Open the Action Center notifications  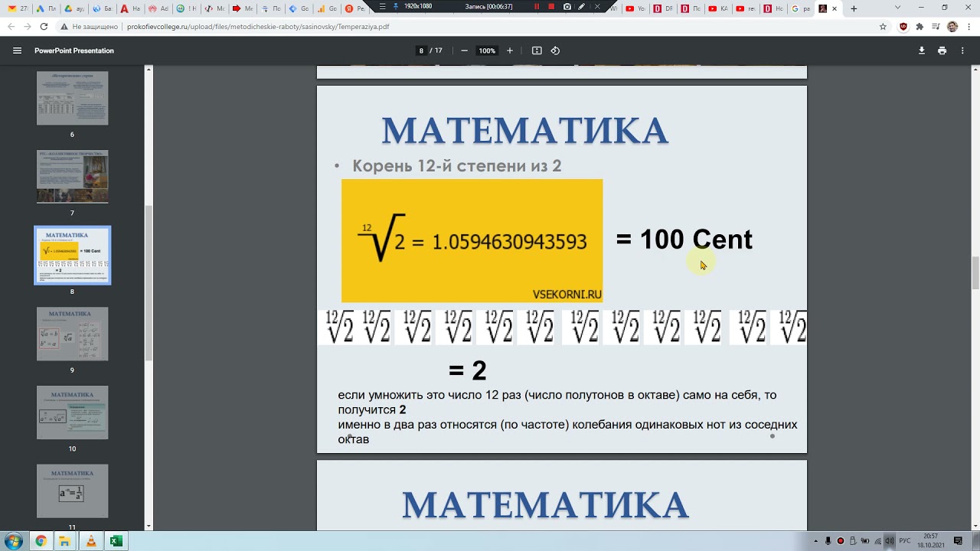coord(958,541)
